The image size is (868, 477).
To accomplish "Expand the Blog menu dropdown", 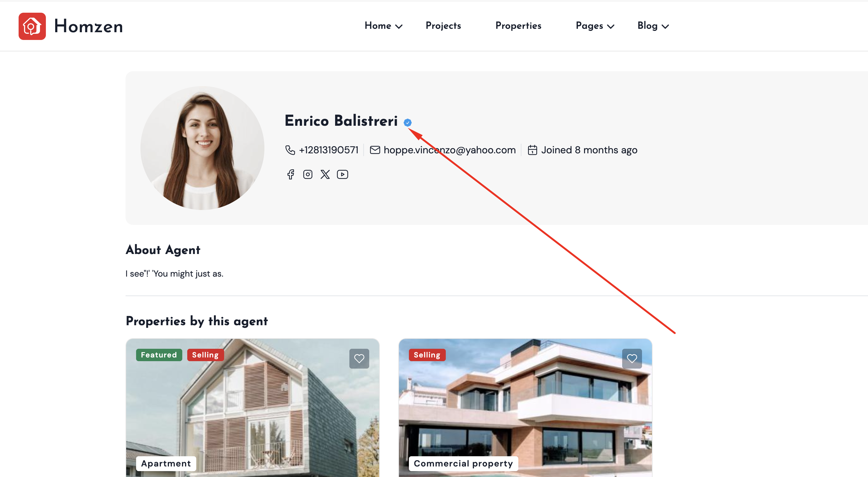I will (653, 26).
